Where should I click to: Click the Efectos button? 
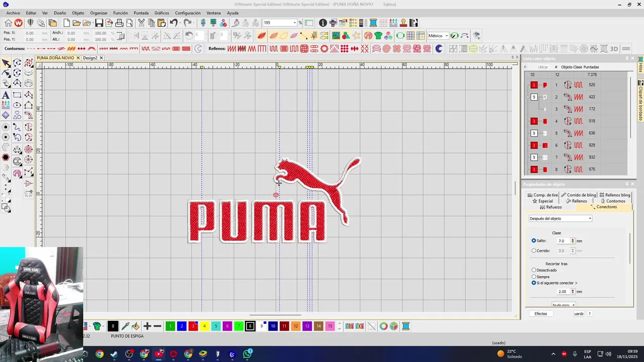[541, 314]
